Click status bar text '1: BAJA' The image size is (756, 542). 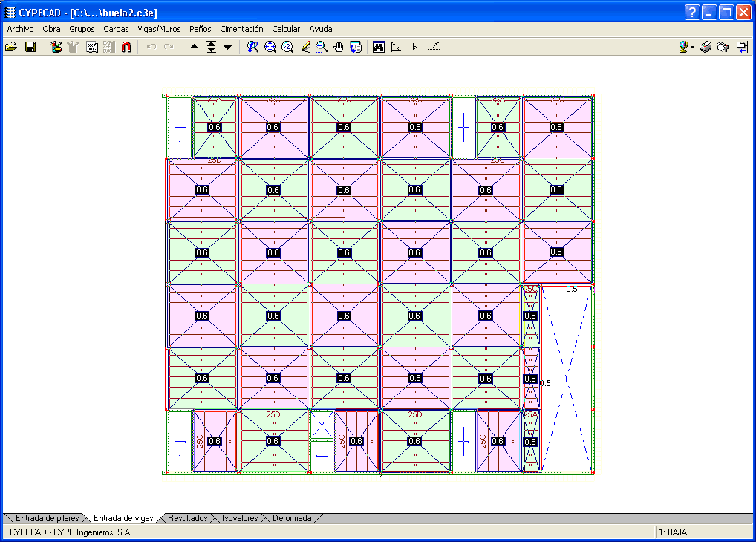tap(673, 532)
